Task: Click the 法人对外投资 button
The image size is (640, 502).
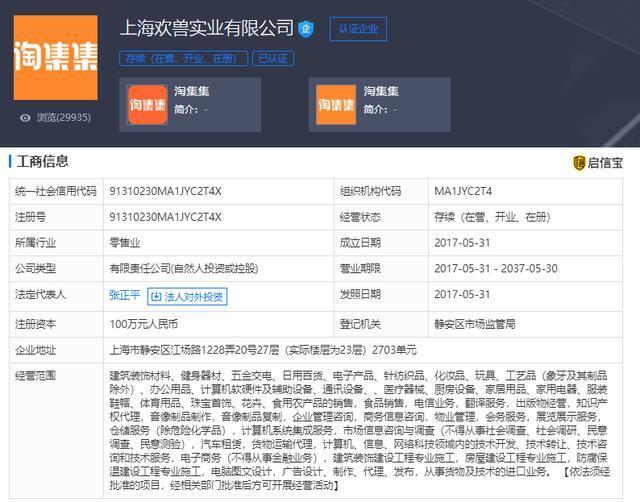Action: [x=187, y=296]
